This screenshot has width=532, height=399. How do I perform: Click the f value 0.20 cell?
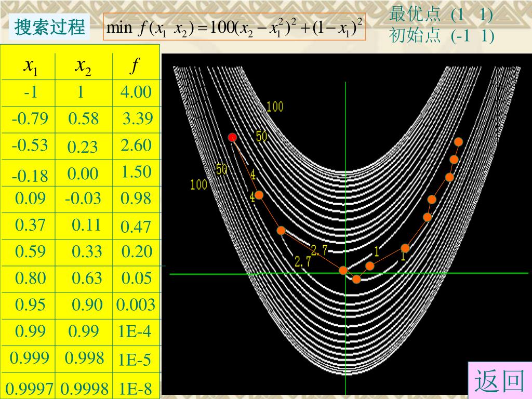coord(136,251)
